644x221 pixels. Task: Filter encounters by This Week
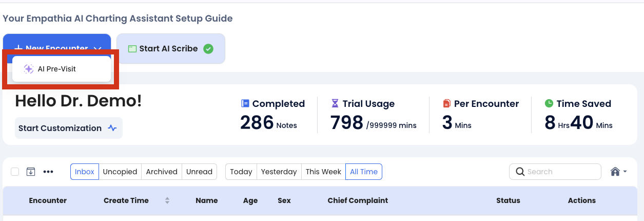[x=323, y=172]
